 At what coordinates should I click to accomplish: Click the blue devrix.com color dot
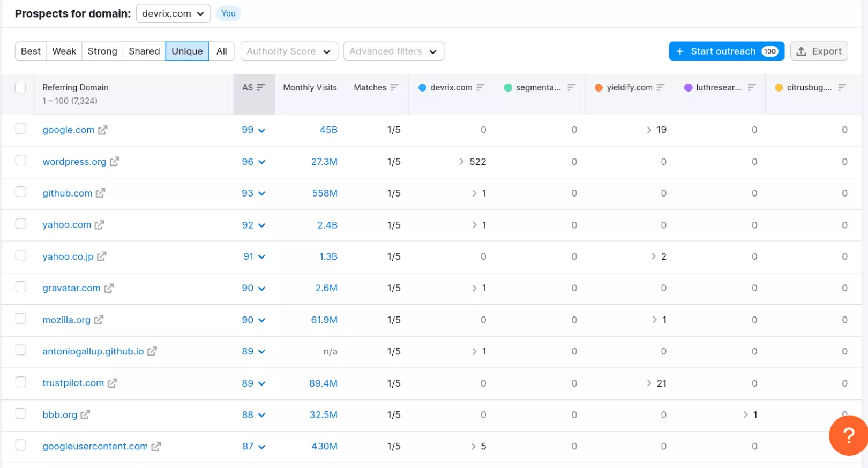pyautogui.click(x=422, y=87)
